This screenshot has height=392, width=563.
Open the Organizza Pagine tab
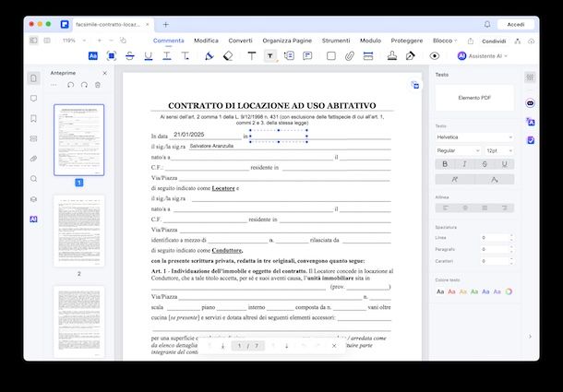[x=287, y=41]
